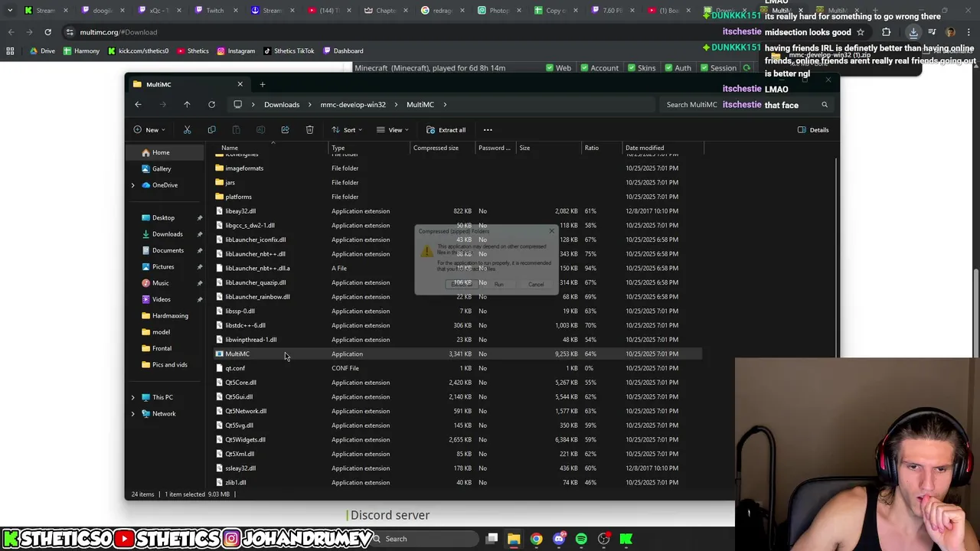Open Kick app from the taskbar
The height and width of the screenshot is (551, 980).
point(626,539)
